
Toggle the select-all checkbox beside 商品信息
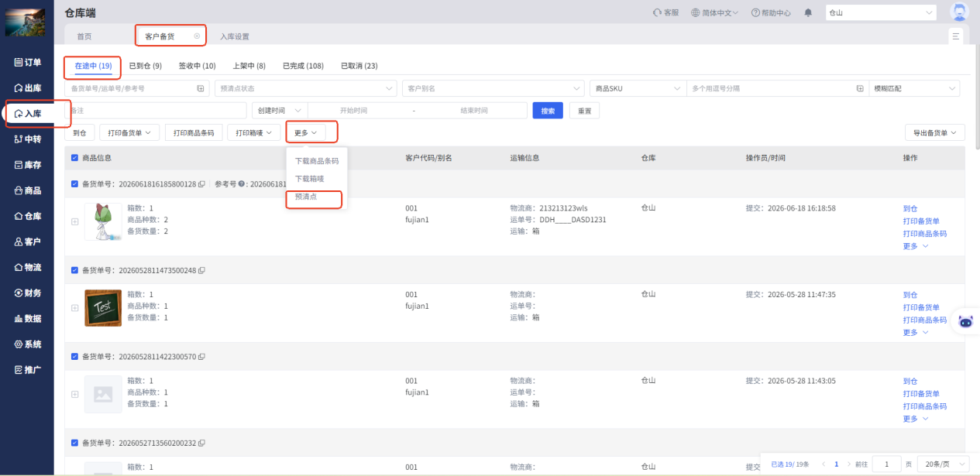74,158
